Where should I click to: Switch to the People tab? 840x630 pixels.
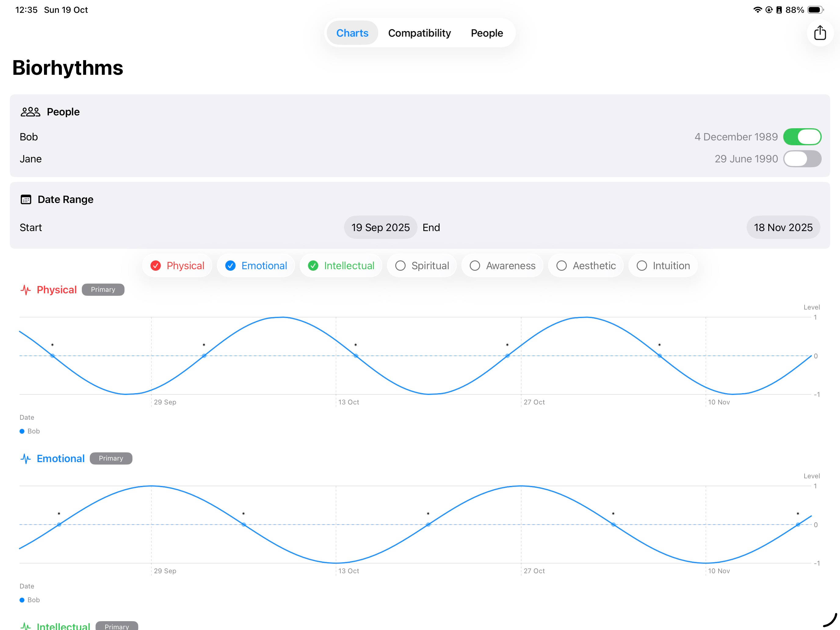pyautogui.click(x=487, y=33)
